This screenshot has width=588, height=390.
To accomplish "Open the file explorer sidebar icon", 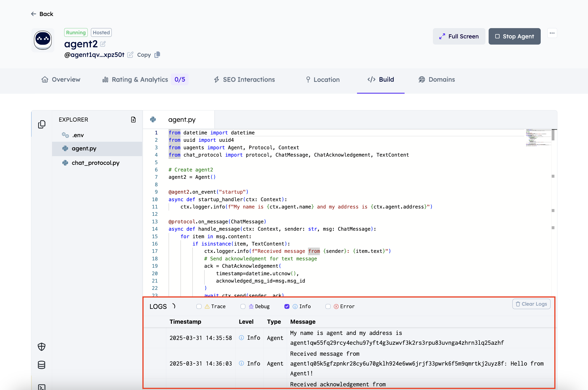I will 42,124.
